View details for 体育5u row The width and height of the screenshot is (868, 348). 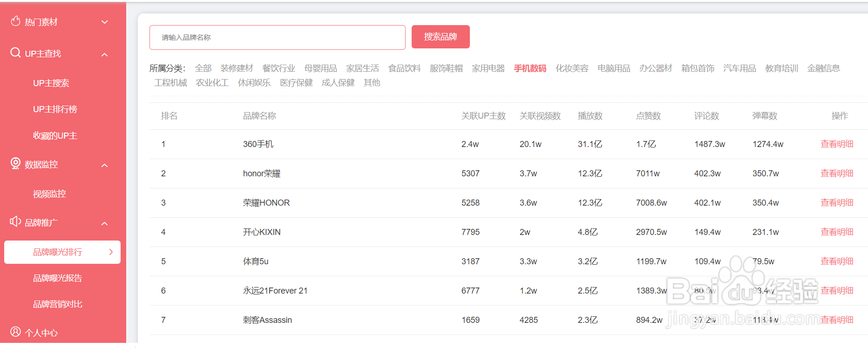point(837,261)
